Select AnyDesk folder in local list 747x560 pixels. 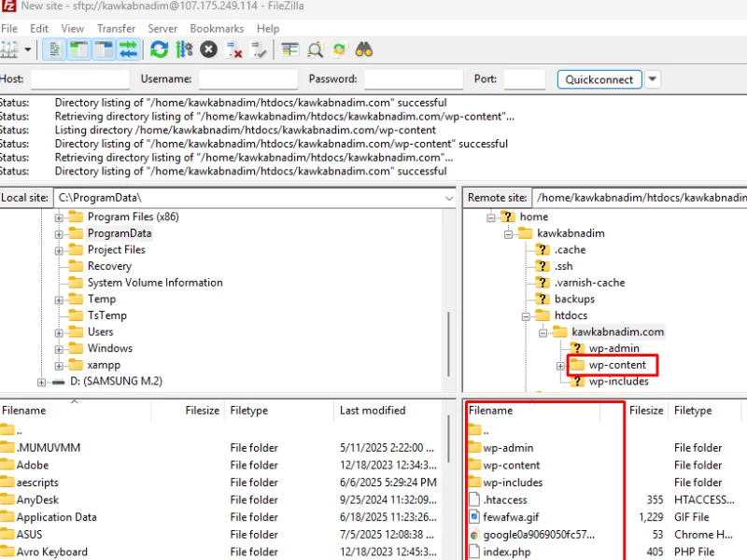(x=37, y=500)
